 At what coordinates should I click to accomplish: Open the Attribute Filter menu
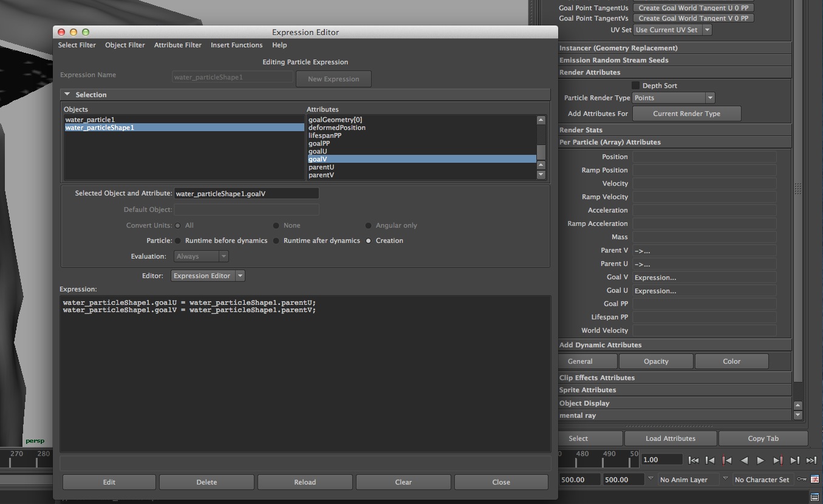pos(177,45)
